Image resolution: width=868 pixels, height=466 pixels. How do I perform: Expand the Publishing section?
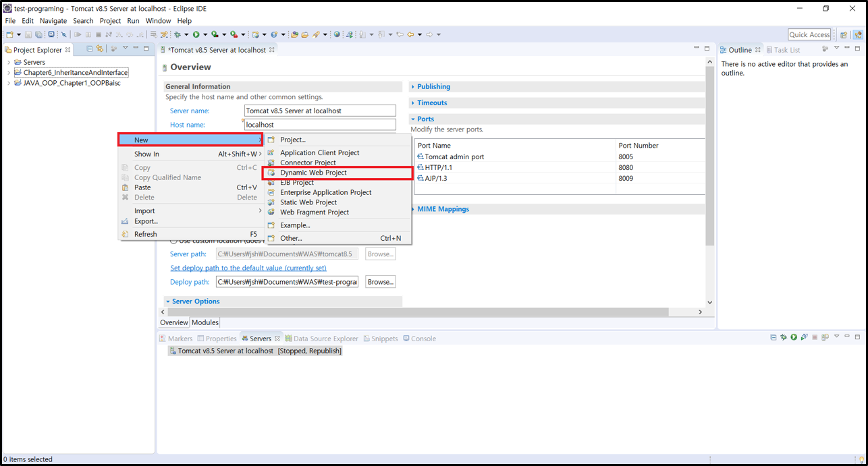[413, 86]
